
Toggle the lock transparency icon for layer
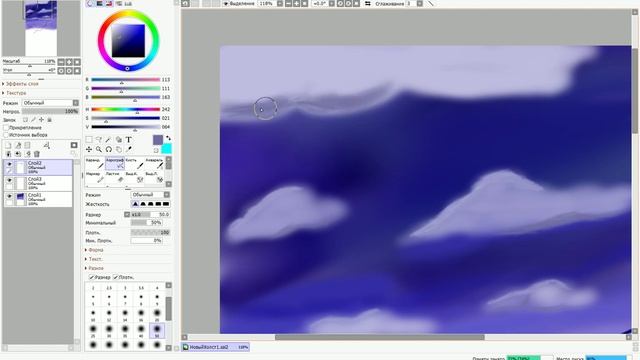tap(25, 120)
